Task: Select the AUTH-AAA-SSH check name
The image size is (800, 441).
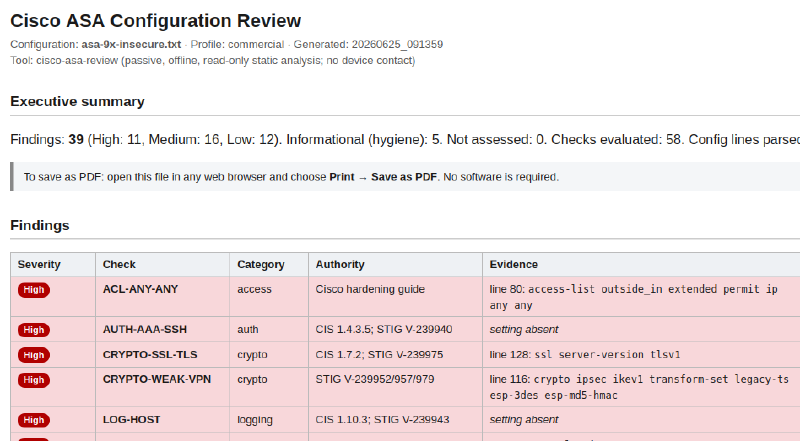Action: click(x=145, y=330)
